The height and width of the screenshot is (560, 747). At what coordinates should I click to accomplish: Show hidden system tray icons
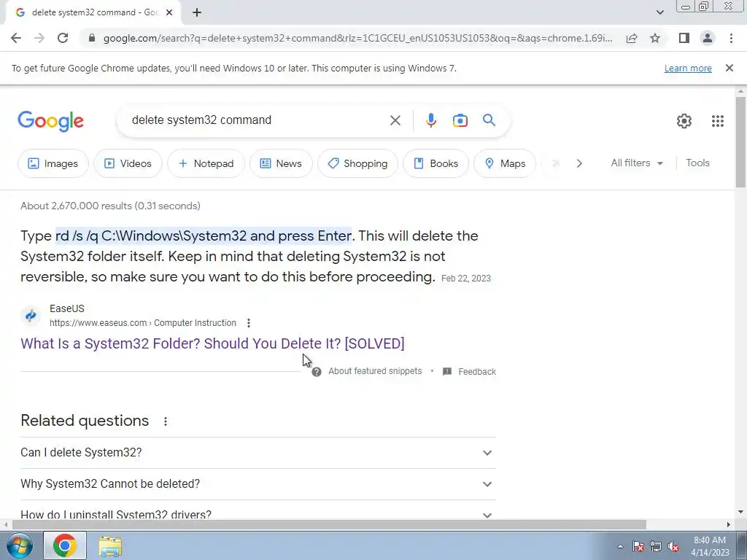[620, 546]
